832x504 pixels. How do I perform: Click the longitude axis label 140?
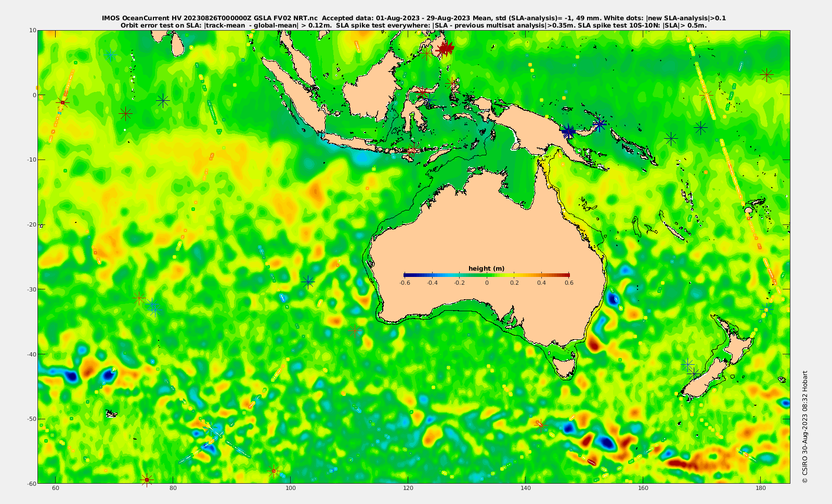526,488
